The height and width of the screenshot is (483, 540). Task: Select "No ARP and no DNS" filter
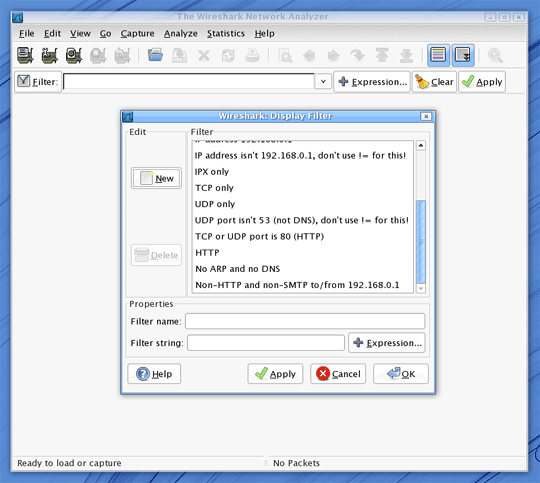click(302, 269)
